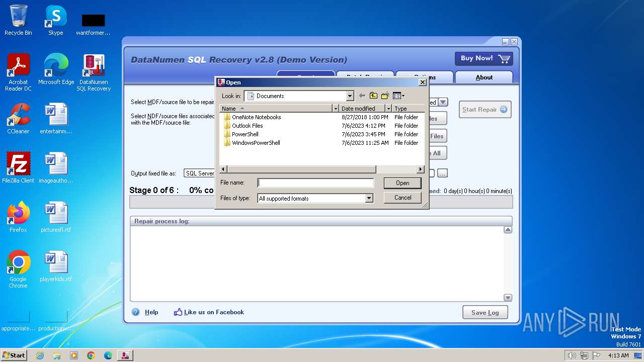The height and width of the screenshot is (362, 644).
Task: Open the Date modified column filter arrow
Action: coord(388,109)
